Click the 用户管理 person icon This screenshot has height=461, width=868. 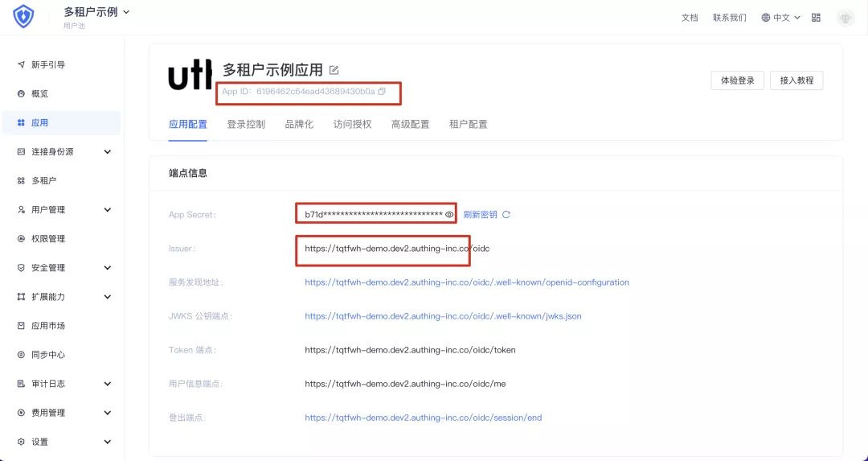pos(21,209)
